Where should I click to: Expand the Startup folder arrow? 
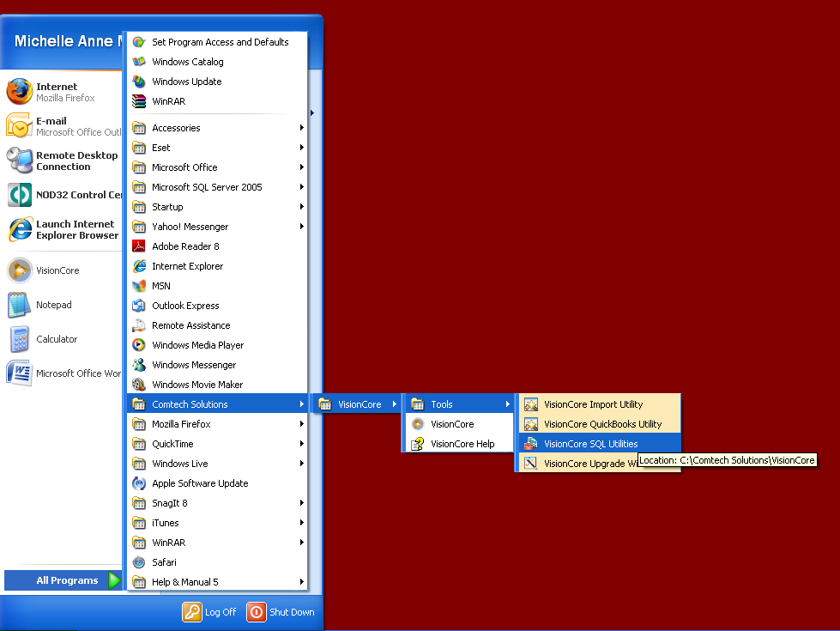(302, 206)
